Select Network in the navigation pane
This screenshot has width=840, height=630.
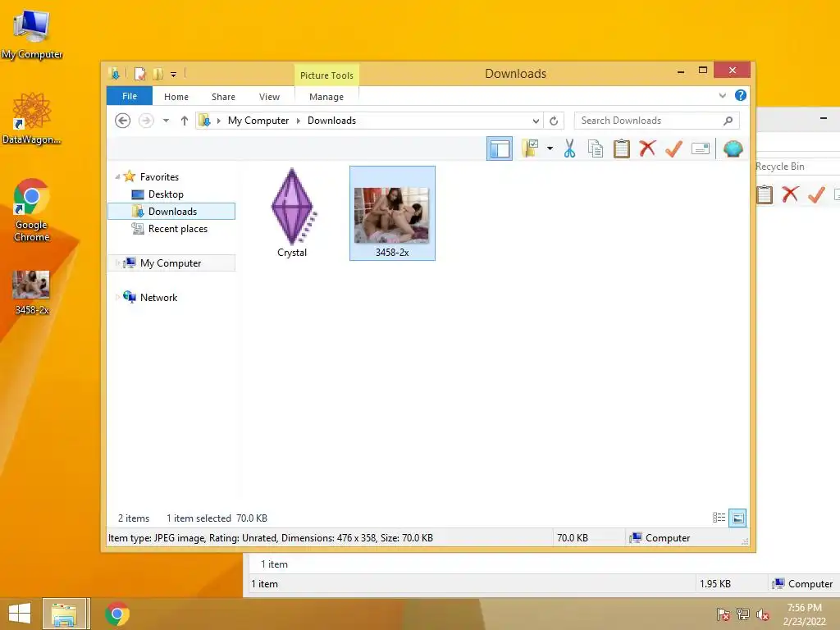tap(158, 297)
